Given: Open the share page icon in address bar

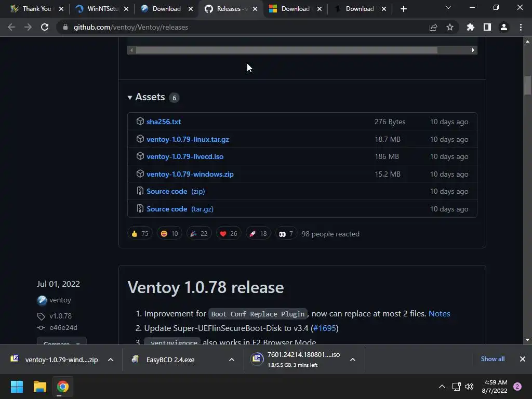Looking at the screenshot, I should pyautogui.click(x=433, y=27).
